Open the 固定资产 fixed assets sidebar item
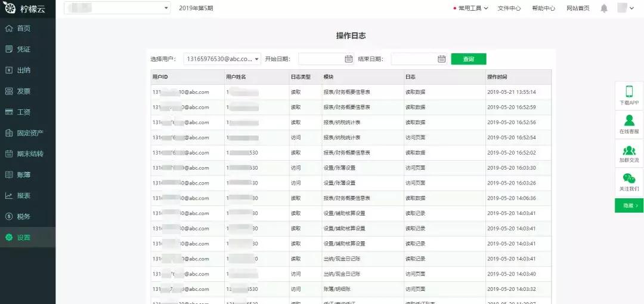Screen dimensions: 644x304 pyautogui.click(x=27, y=133)
